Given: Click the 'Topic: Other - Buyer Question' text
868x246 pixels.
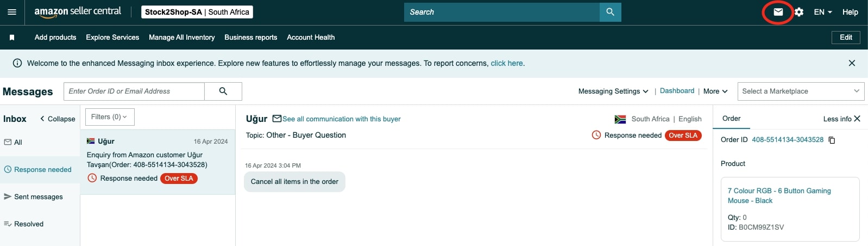Looking at the screenshot, I should [296, 135].
